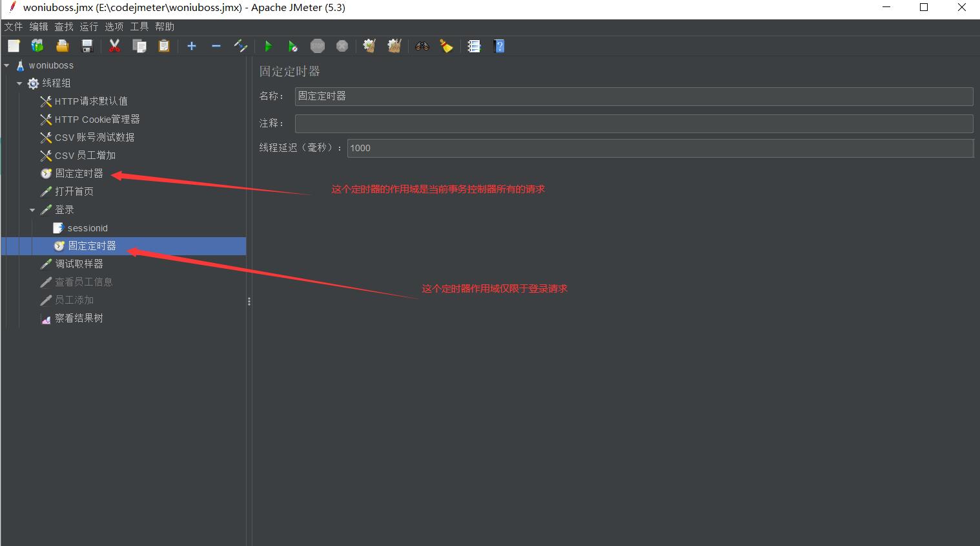
Task: Start the test with green play icon
Action: [268, 46]
